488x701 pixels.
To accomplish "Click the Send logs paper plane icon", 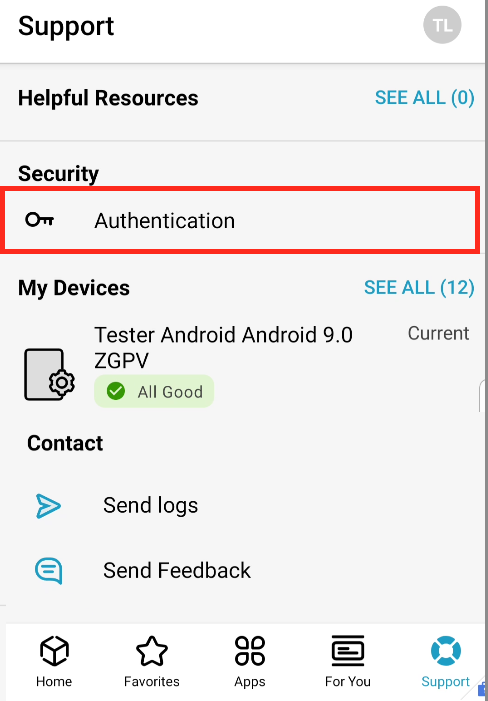I will click(48, 506).
